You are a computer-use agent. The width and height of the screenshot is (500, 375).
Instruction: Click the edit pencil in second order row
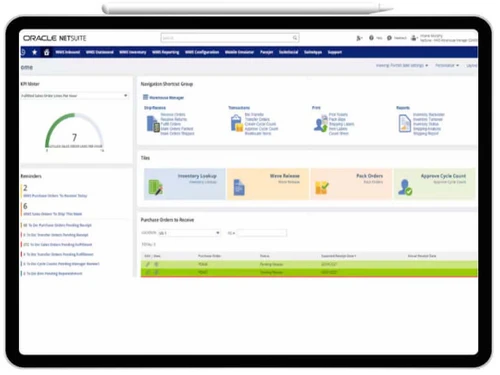click(148, 272)
